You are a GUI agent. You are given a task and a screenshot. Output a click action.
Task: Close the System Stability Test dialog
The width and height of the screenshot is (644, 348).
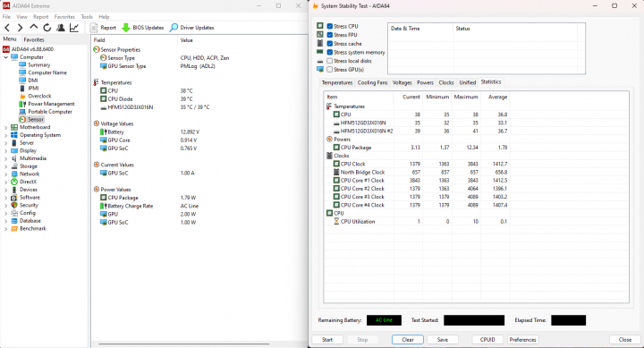tap(624, 339)
